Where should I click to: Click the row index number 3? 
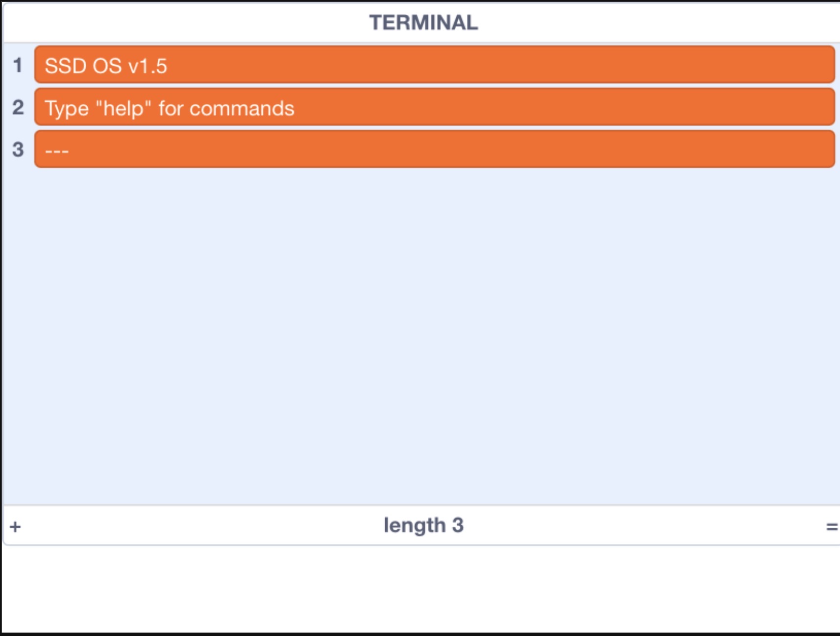pos(18,149)
